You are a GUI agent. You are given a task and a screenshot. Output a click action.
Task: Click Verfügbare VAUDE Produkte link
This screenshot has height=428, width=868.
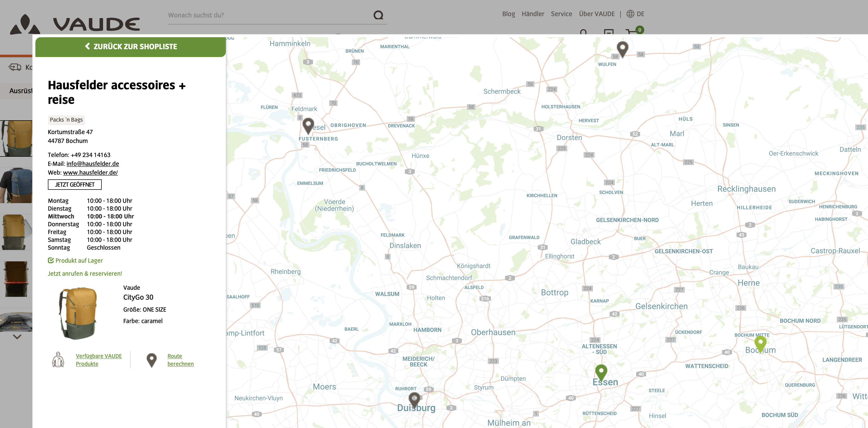pyautogui.click(x=99, y=360)
